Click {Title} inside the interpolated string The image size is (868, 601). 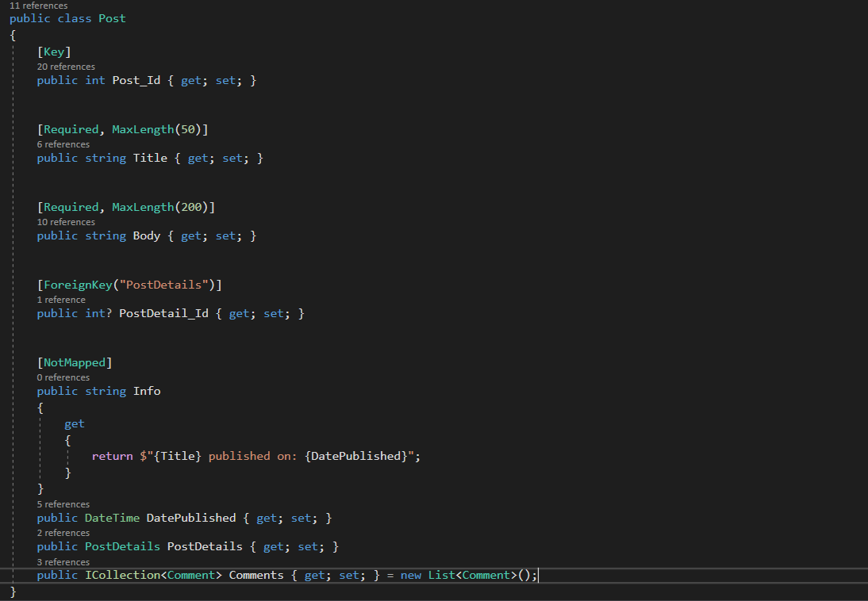[x=178, y=456]
